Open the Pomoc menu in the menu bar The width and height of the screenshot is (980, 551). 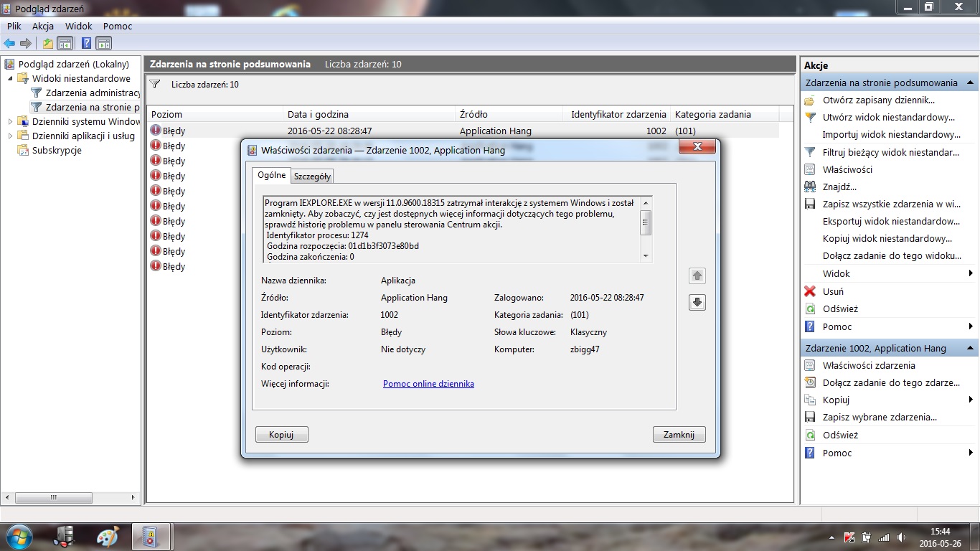point(118,26)
